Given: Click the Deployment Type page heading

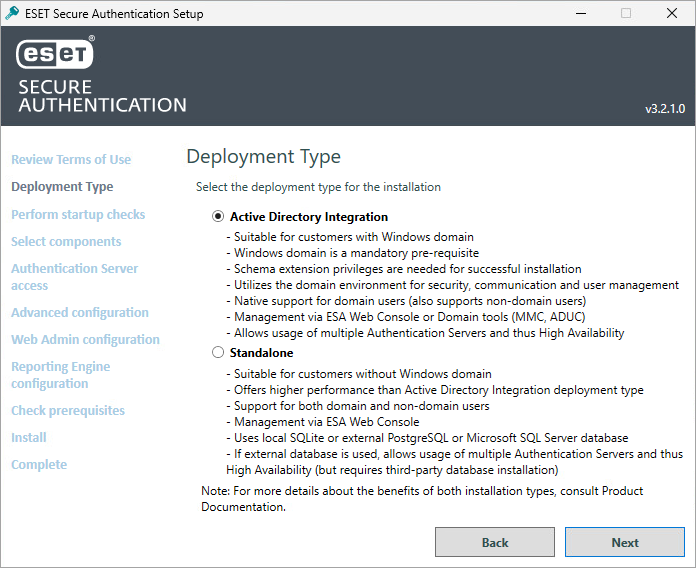Looking at the screenshot, I should point(264,157).
